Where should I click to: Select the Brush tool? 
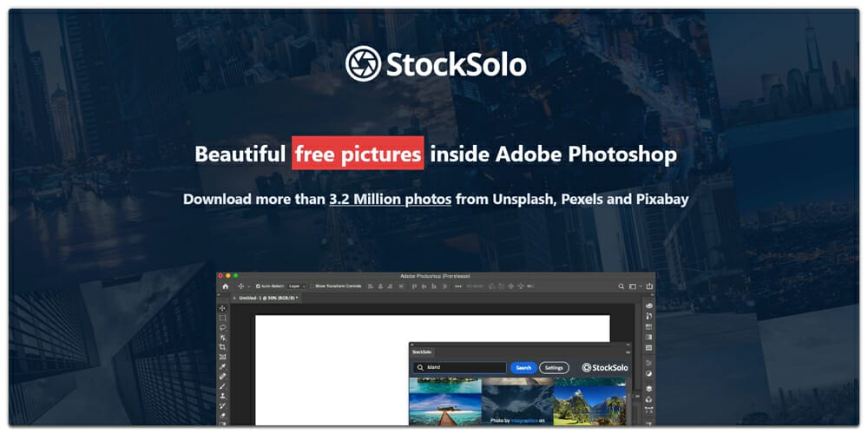coord(222,386)
